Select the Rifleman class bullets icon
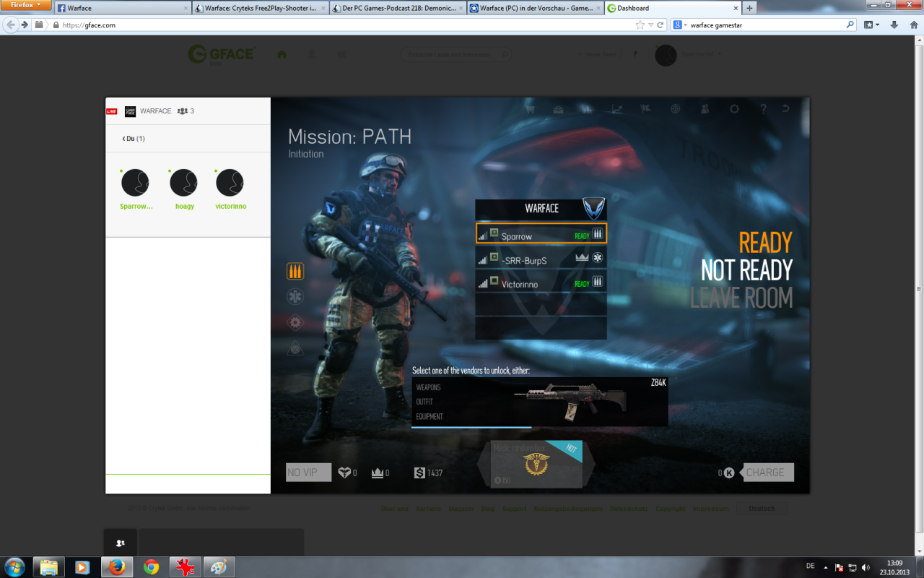924x578 pixels. click(x=295, y=271)
